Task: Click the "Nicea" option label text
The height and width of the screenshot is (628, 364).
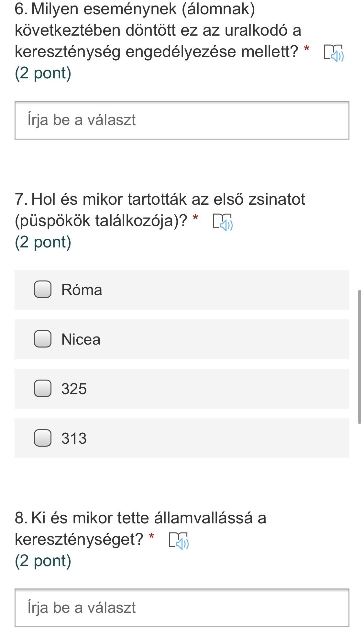Action: (x=81, y=339)
